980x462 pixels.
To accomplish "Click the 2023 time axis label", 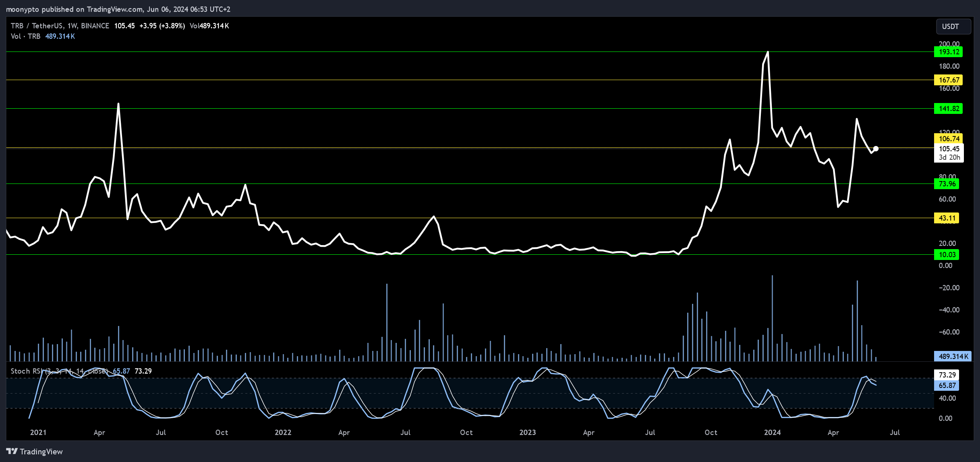I will coord(528,433).
